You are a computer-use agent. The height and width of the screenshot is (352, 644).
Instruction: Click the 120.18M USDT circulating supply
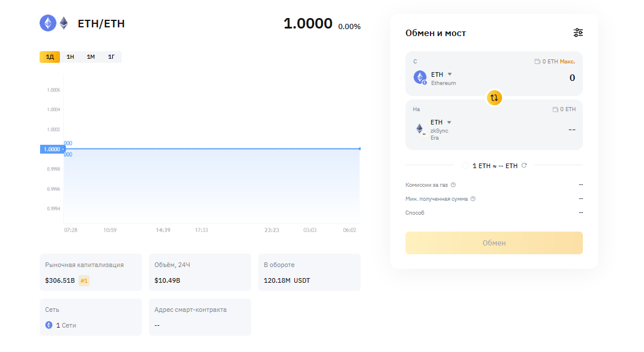[287, 280]
